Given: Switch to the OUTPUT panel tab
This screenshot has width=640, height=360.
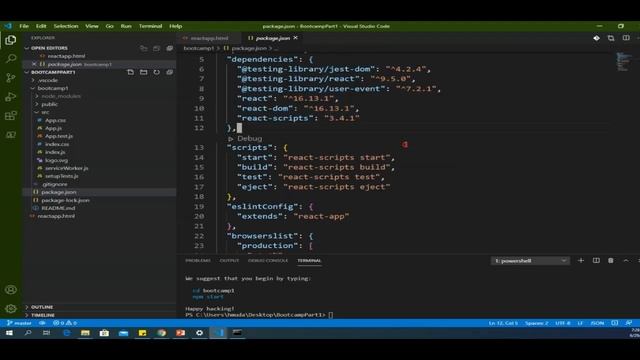Looking at the screenshot, I should coord(229,260).
